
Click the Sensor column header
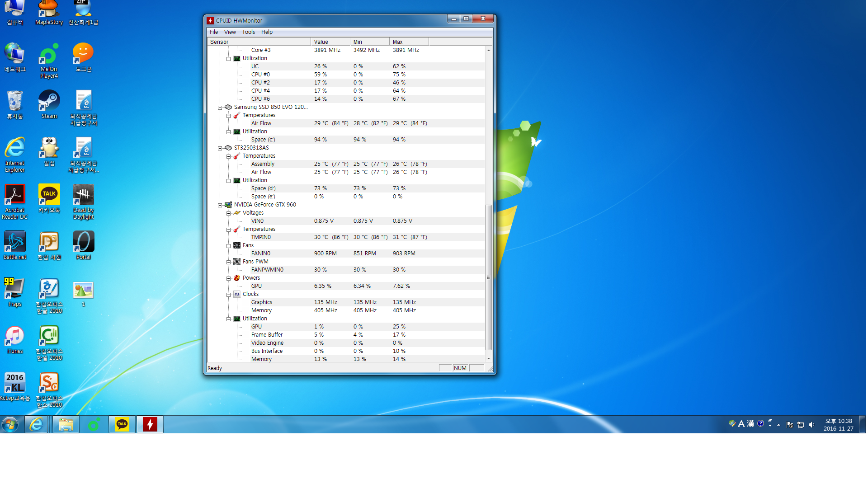(x=259, y=42)
